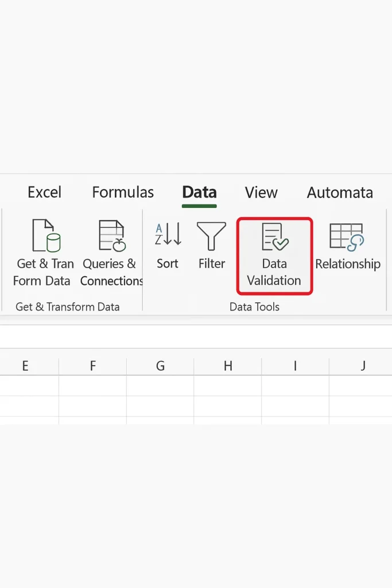Viewport: 392px width, 588px height.
Task: Switch to the Formulas tab
Action: pyautogui.click(x=123, y=192)
